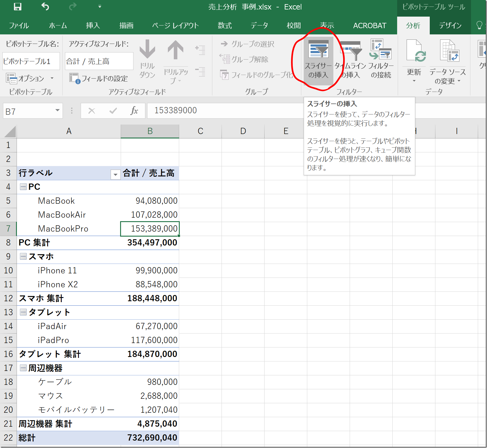Click グループ解除 command
The width and height of the screenshot is (487, 448).
click(244, 59)
